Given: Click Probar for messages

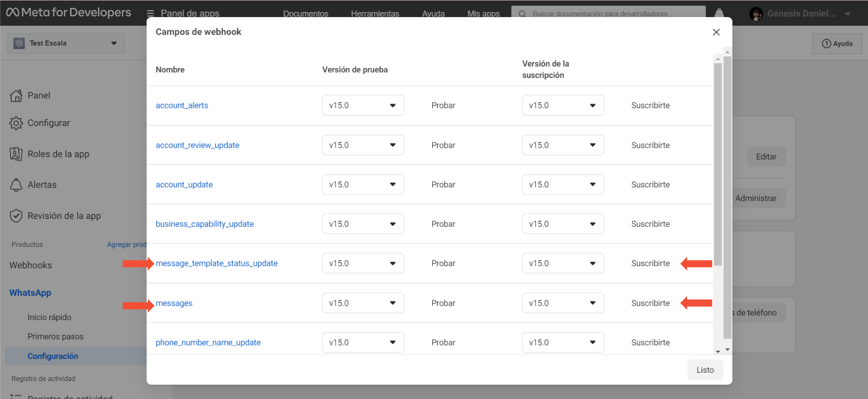Looking at the screenshot, I should click(443, 303).
